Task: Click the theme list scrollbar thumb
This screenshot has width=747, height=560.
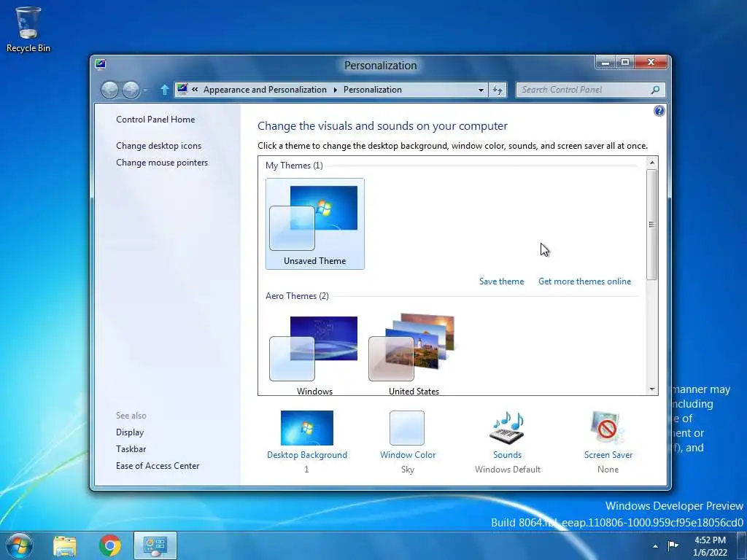Action: pyautogui.click(x=651, y=225)
